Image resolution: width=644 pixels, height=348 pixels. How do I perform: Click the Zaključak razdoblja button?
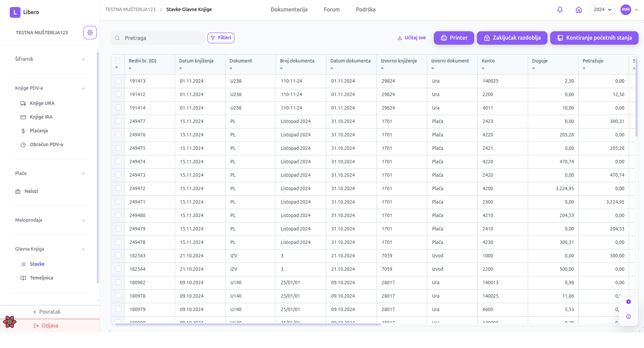point(512,38)
